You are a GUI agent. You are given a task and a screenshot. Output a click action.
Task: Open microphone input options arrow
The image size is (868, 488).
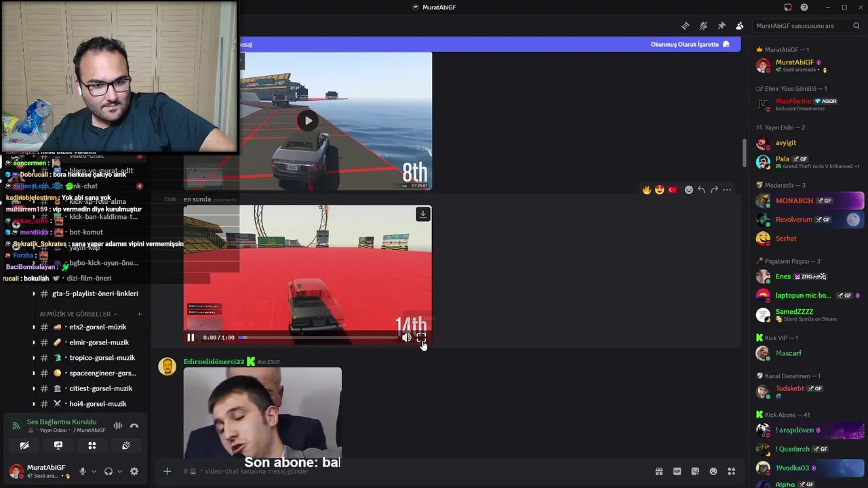pos(94,471)
